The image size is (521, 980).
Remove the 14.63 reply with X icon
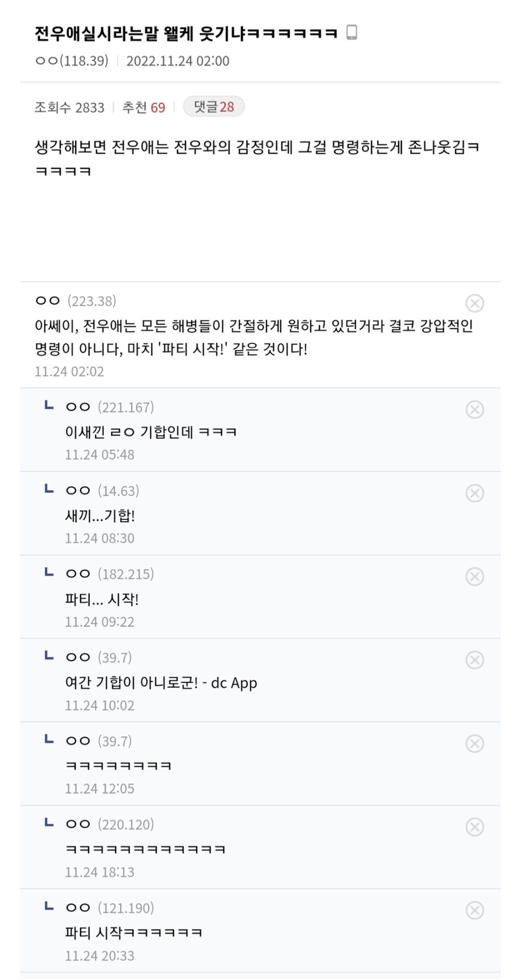click(475, 493)
